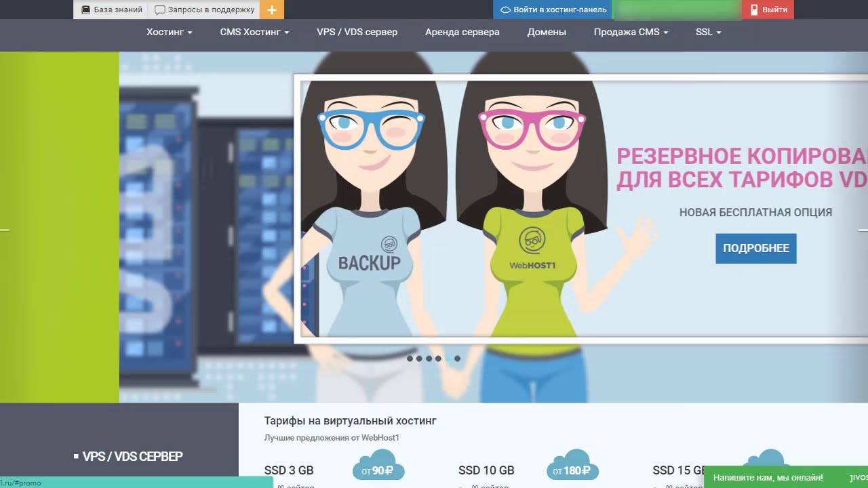Click the 'от 90₽' price cloud
Viewport: 868px width, 488px height.
point(378,466)
